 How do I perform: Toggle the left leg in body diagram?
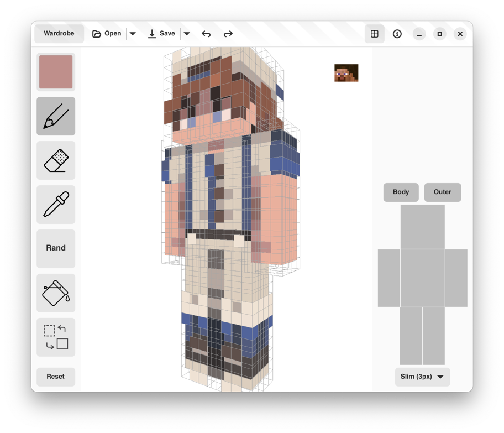click(411, 336)
